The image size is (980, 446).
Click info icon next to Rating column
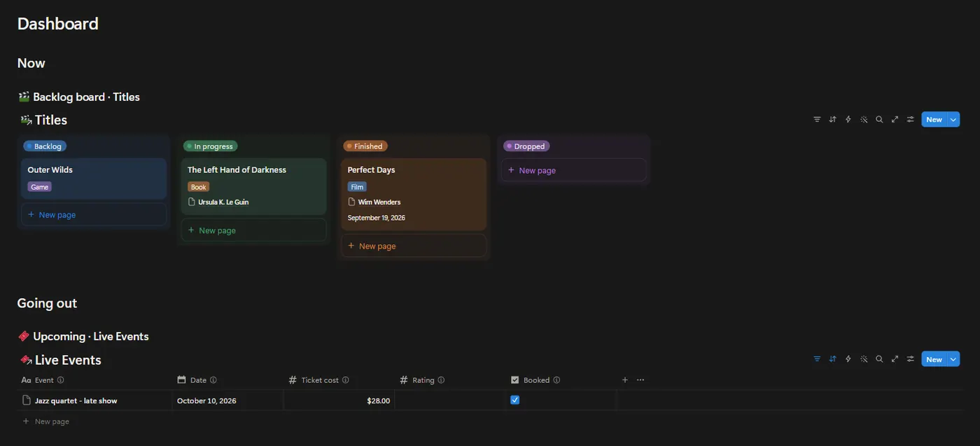coord(441,380)
